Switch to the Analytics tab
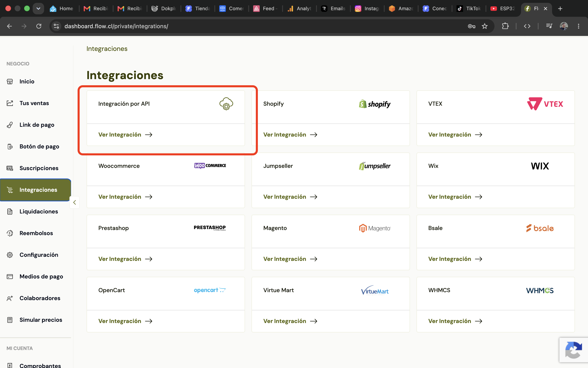588x368 pixels. tap(299, 9)
